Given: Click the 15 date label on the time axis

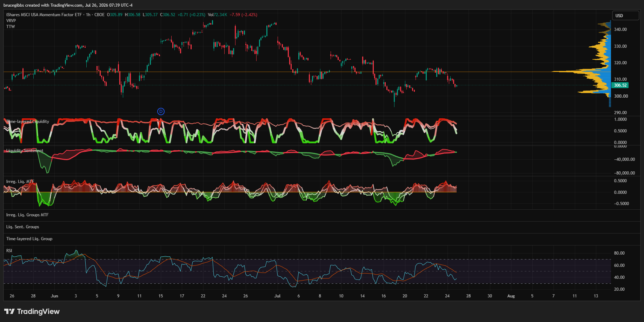Looking at the screenshot, I should (161, 296).
